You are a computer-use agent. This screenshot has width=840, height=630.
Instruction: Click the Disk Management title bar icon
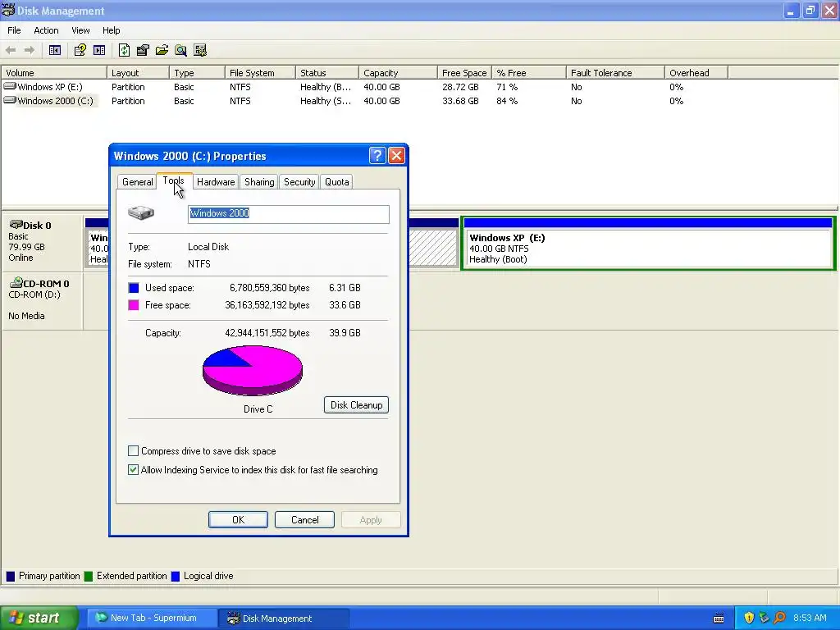pyautogui.click(x=8, y=10)
